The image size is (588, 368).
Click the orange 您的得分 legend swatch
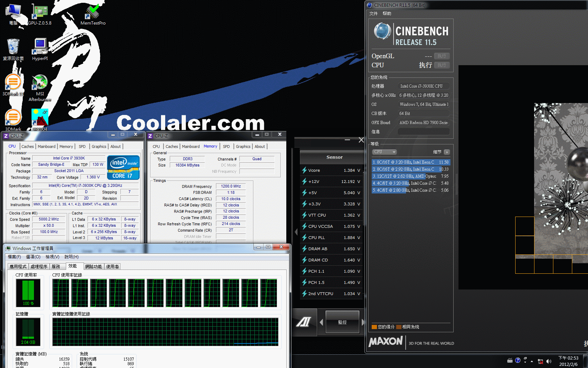point(374,327)
